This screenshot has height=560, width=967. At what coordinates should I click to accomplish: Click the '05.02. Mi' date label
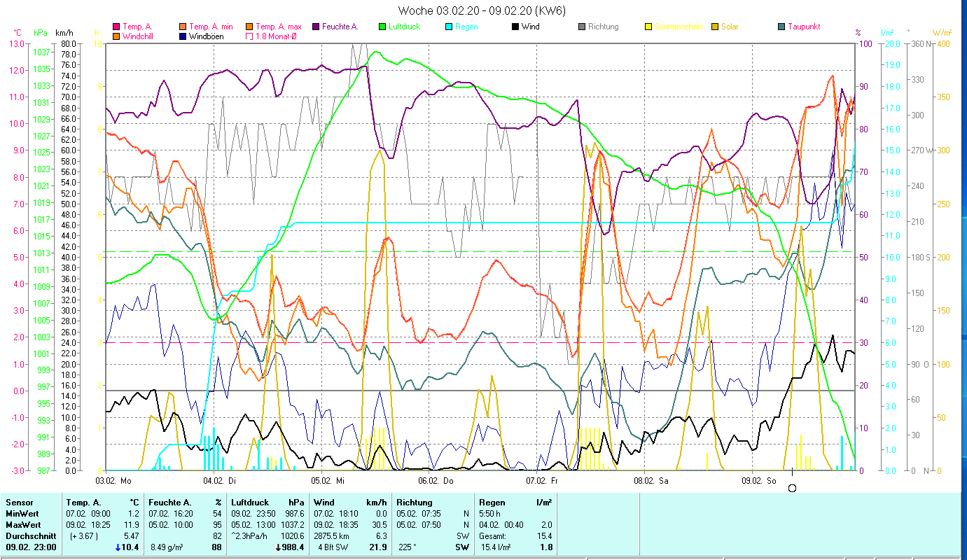point(328,481)
